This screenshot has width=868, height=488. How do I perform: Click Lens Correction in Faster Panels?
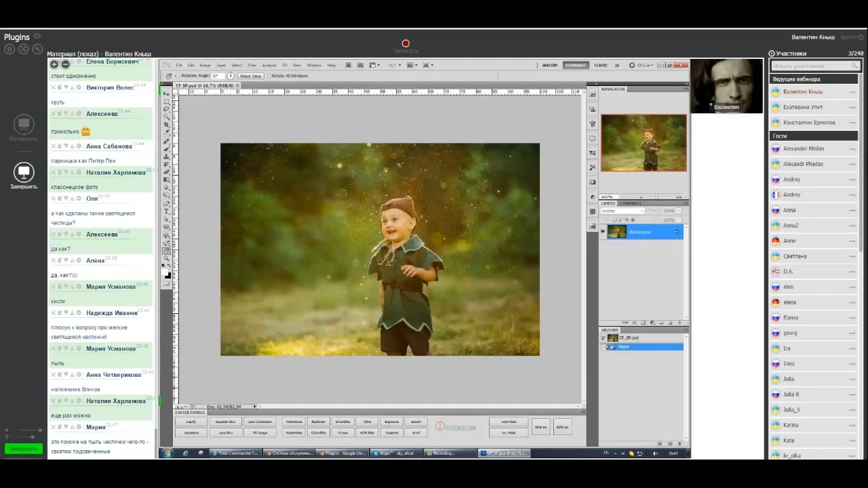pyautogui.click(x=260, y=422)
